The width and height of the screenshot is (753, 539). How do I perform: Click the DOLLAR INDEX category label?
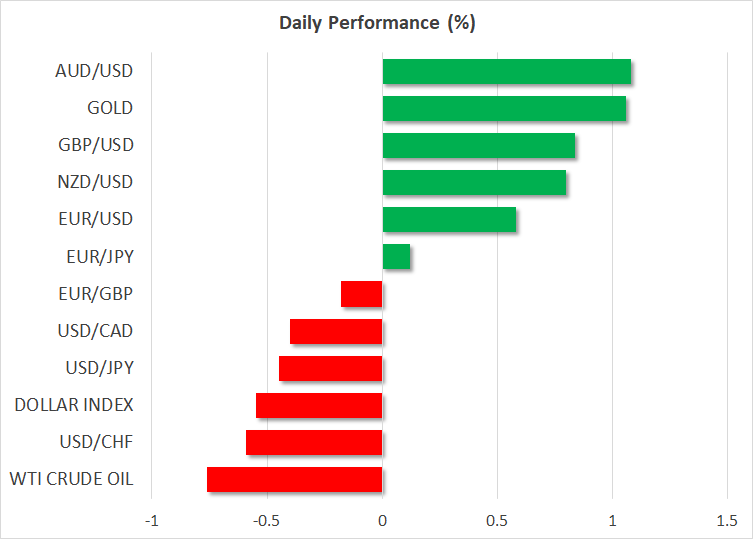click(x=74, y=405)
